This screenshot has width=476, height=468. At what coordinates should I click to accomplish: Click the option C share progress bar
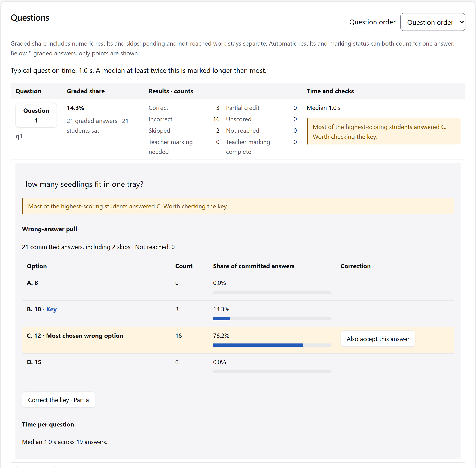click(272, 345)
